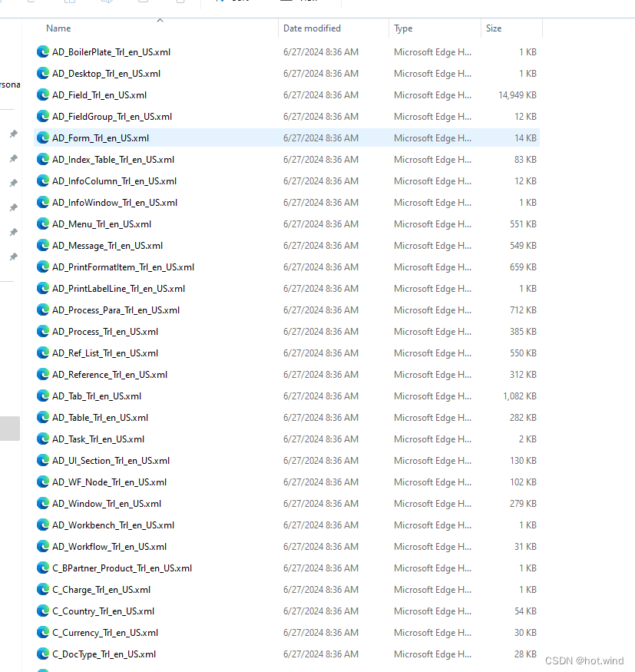The height and width of the screenshot is (672, 635).
Task: Click the icon of C_Currency_Trl_en_US.xml
Action: point(43,633)
